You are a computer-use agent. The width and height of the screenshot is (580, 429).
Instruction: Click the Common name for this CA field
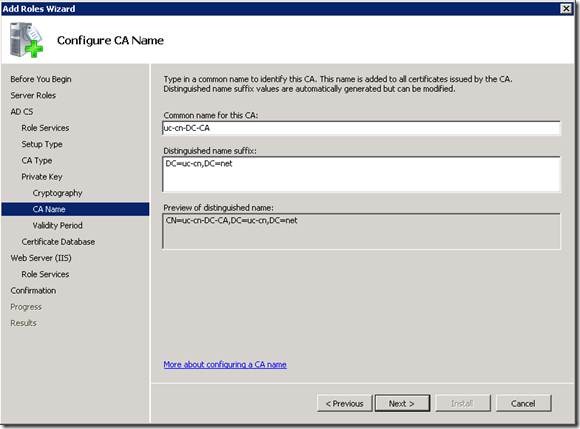point(361,128)
